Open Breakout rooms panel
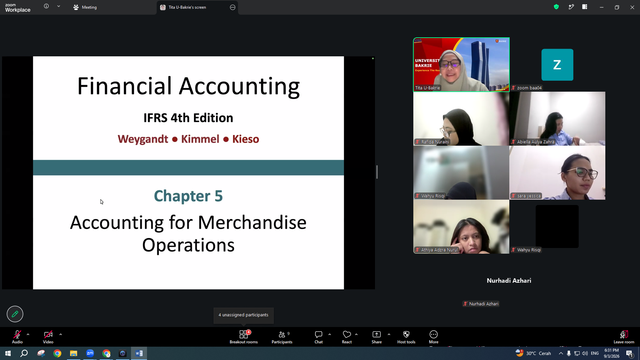The image size is (640, 360). point(244,337)
